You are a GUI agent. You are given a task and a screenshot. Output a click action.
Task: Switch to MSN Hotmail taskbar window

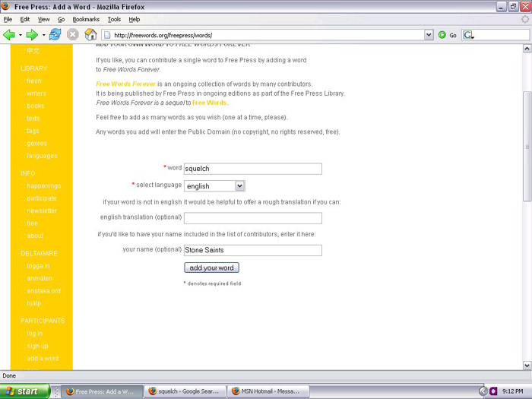tap(268, 391)
